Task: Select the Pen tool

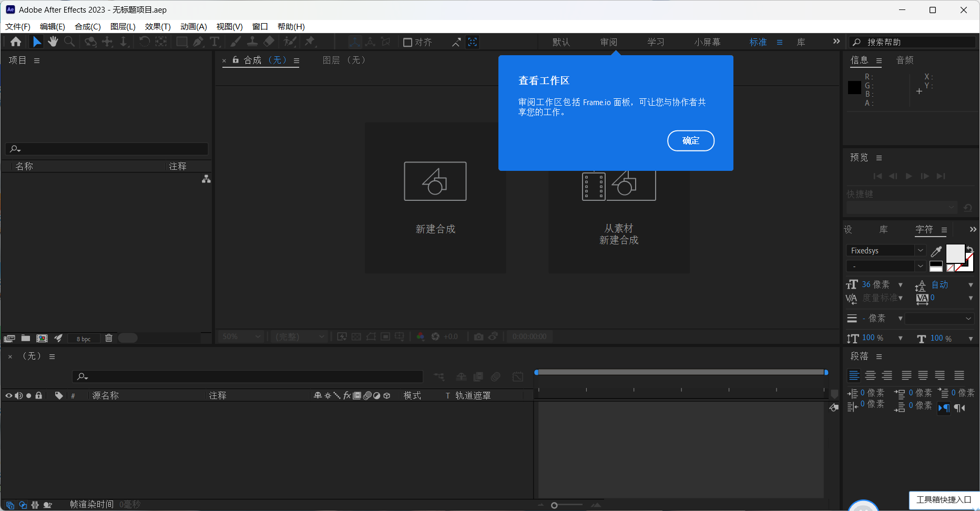Action: point(198,42)
